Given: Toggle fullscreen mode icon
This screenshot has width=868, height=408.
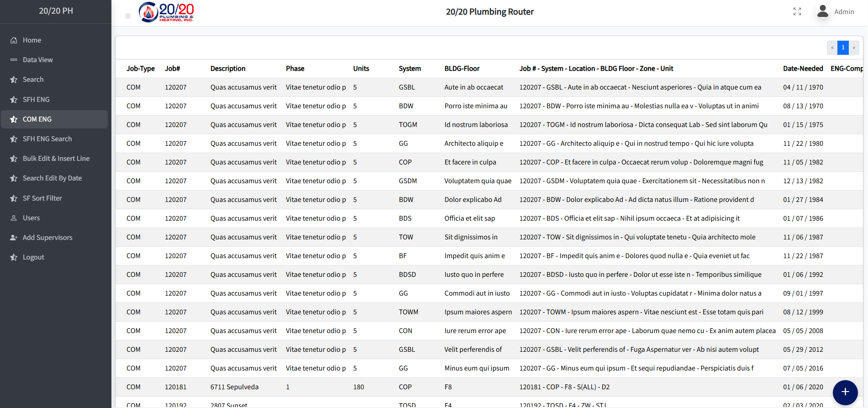Looking at the screenshot, I should point(797,12).
